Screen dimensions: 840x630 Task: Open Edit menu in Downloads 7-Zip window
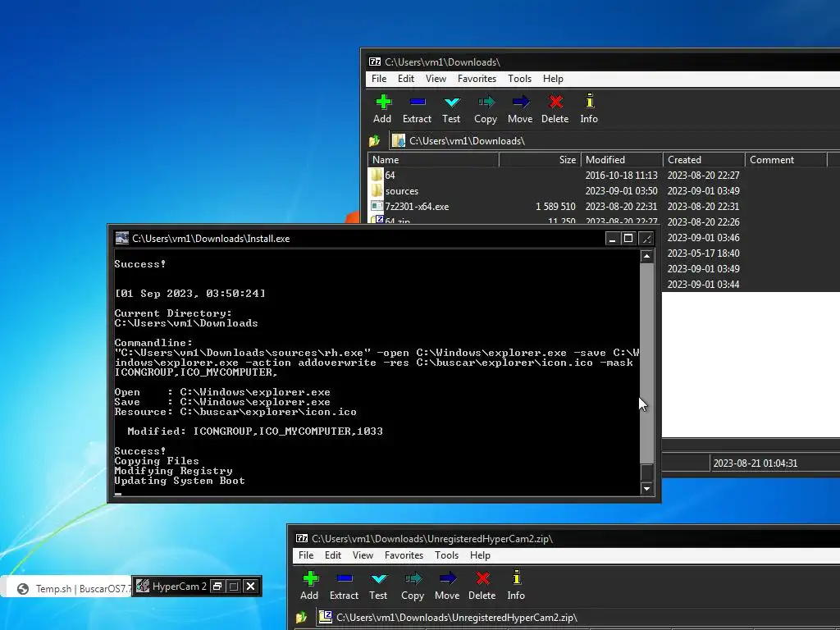tap(405, 79)
